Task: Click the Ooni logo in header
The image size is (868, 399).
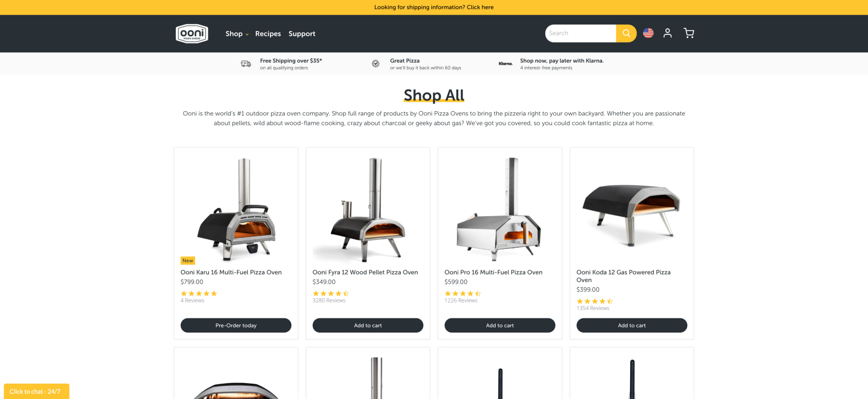Action: coord(192,33)
